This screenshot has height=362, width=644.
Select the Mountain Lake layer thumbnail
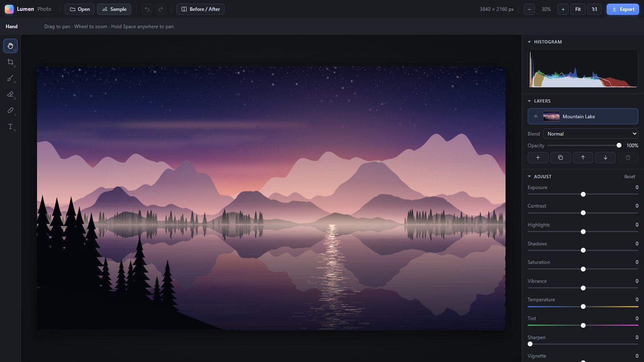coord(551,116)
